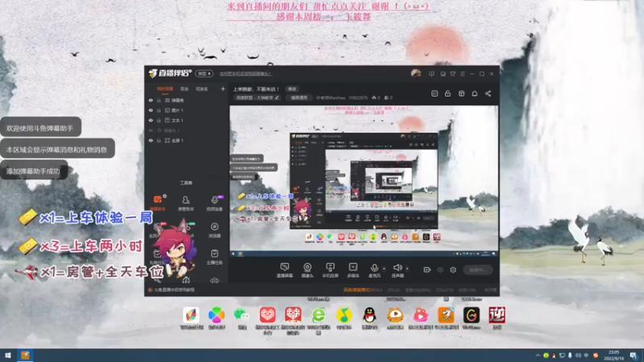Open the taskbar notification center icon
The width and height of the screenshot is (644, 362).
(x=634, y=356)
